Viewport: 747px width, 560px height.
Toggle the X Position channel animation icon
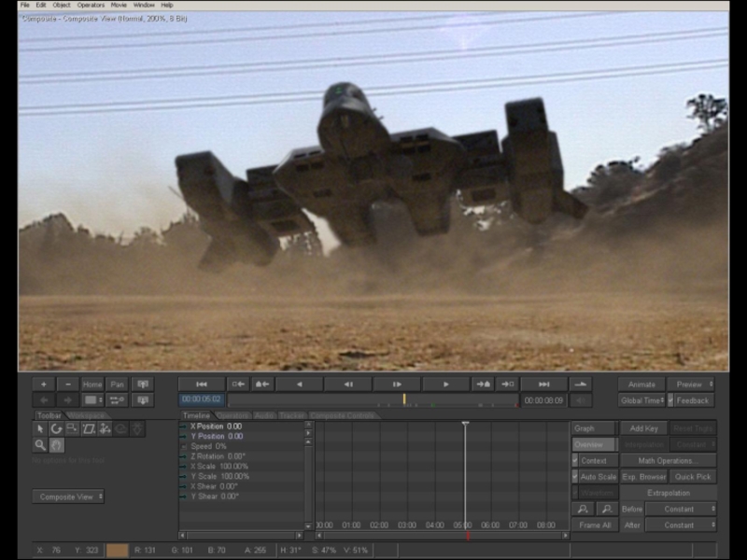[183, 427]
